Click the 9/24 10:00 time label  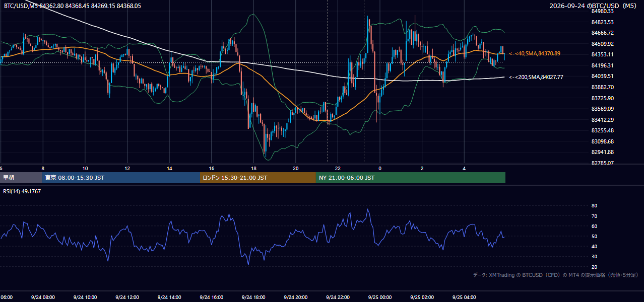pos(85,297)
